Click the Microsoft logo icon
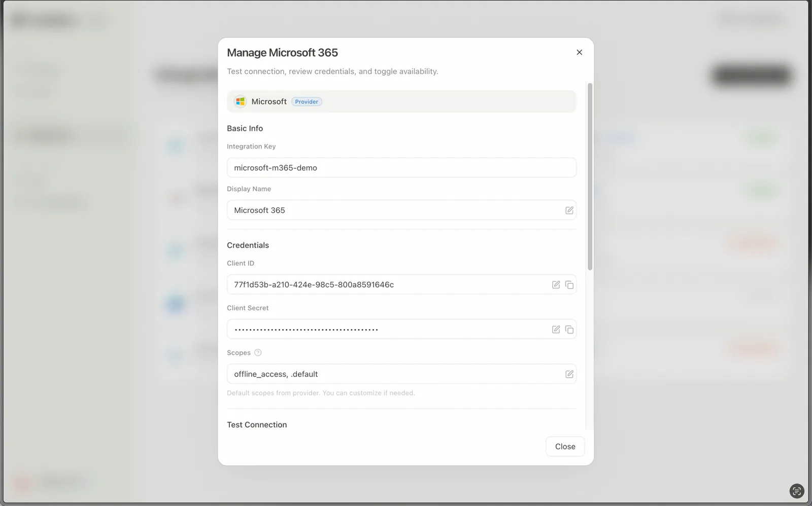 [x=240, y=101]
